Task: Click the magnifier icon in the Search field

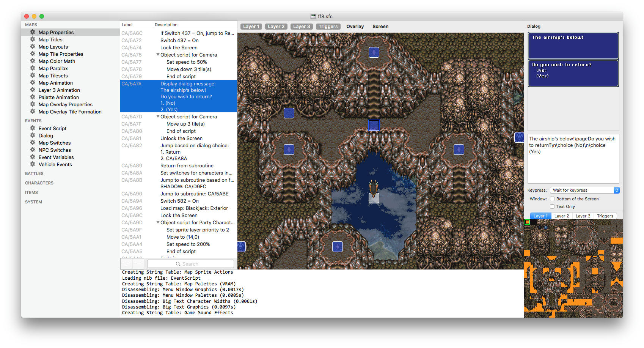Action: click(x=178, y=264)
